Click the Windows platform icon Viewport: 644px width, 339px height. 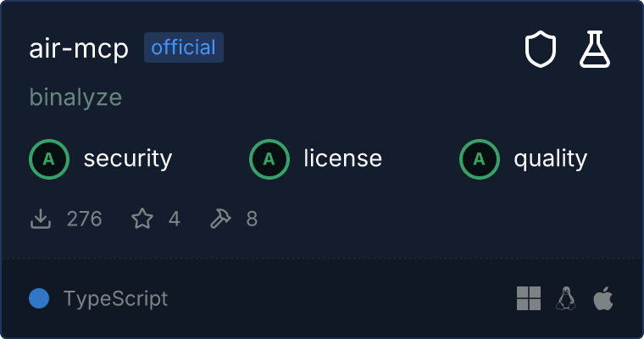(x=529, y=298)
